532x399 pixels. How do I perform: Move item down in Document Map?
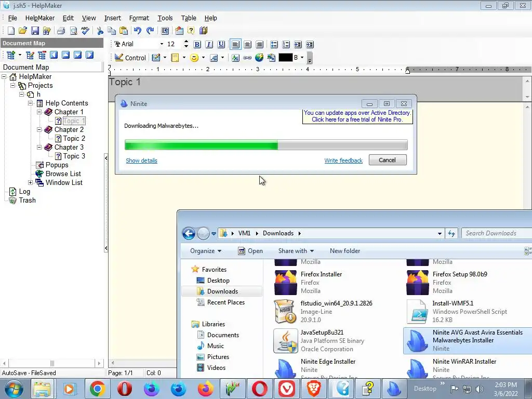click(78, 55)
